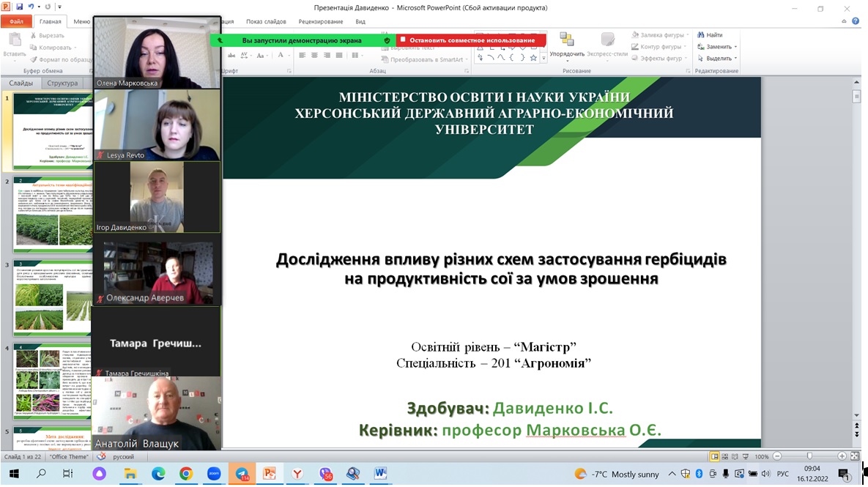The height and width of the screenshot is (487, 868).
Task: Minimize the ribbon with the caret icon
Action: [845, 21]
